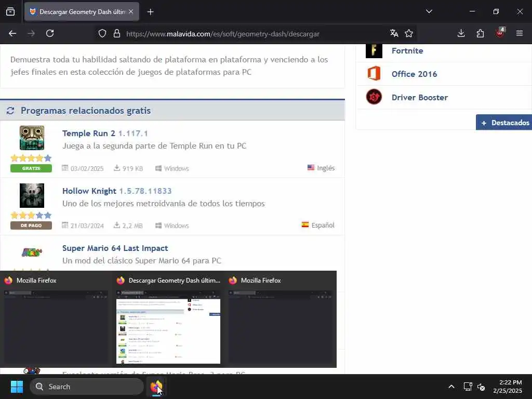Click Español language label with flag

tap(318, 225)
